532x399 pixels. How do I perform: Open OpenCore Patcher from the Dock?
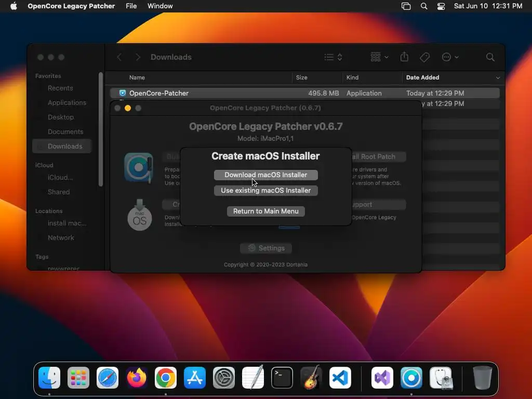411,378
